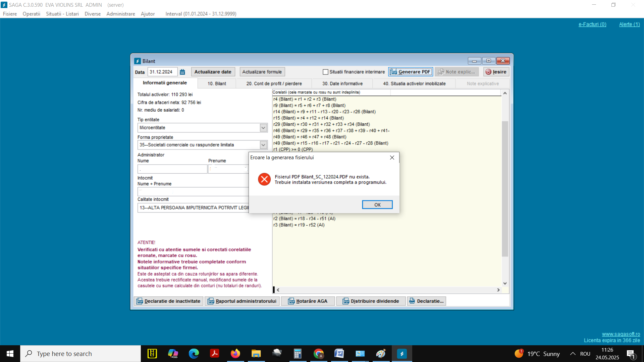Viewport: 644px width, 362px height.
Task: Click Declaratie de inactivitate button
Action: pyautogui.click(x=168, y=301)
